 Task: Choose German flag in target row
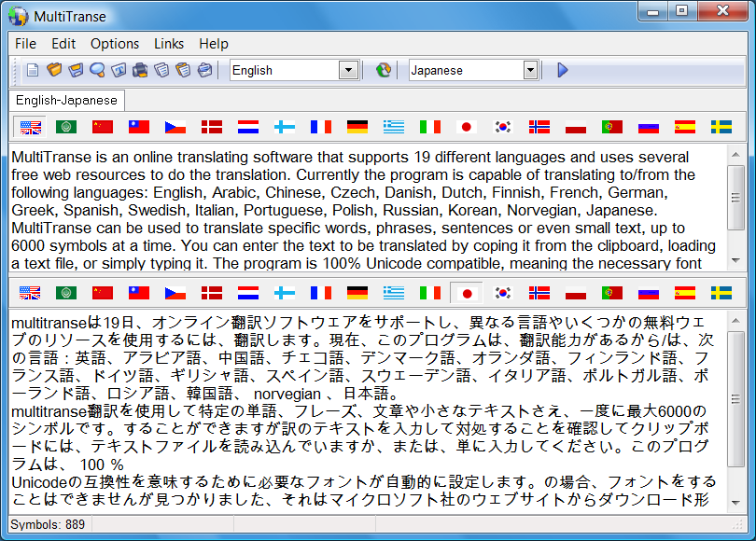(x=357, y=293)
